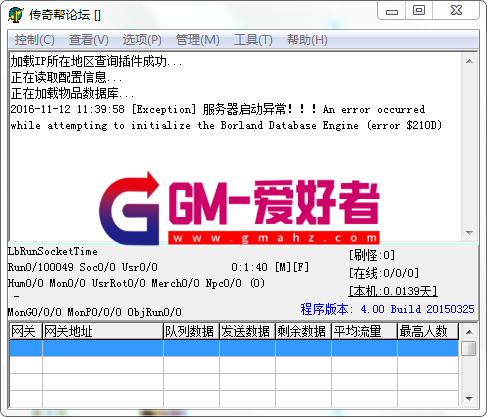The width and height of the screenshot is (487, 417).
Task: Click the Hum0/0 Mon0/0 UsrRot0/0 status line
Action: [136, 283]
